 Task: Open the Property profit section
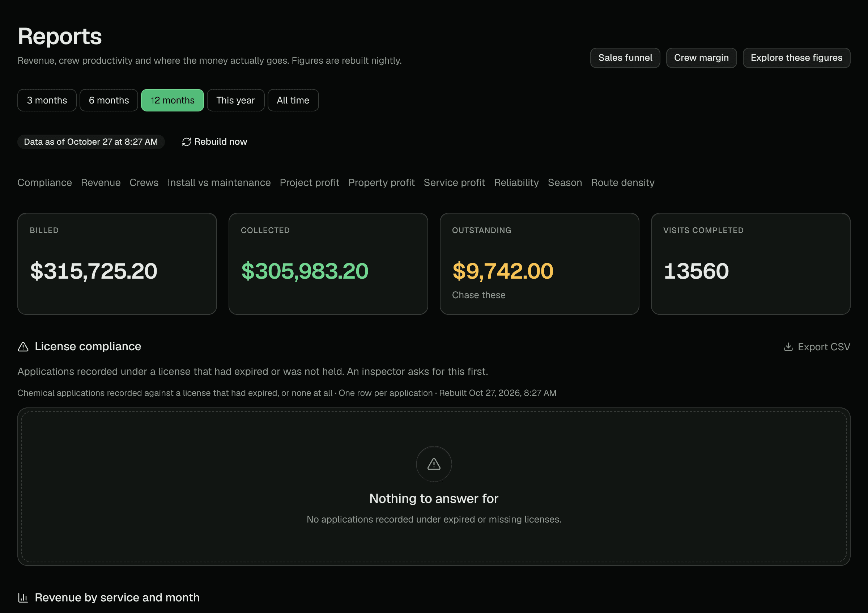pyautogui.click(x=382, y=183)
